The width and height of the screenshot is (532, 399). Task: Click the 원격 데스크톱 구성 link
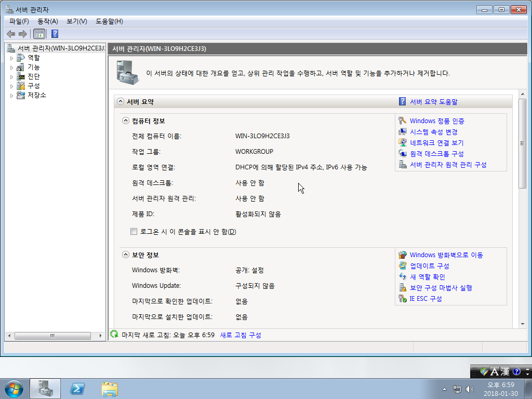436,154
